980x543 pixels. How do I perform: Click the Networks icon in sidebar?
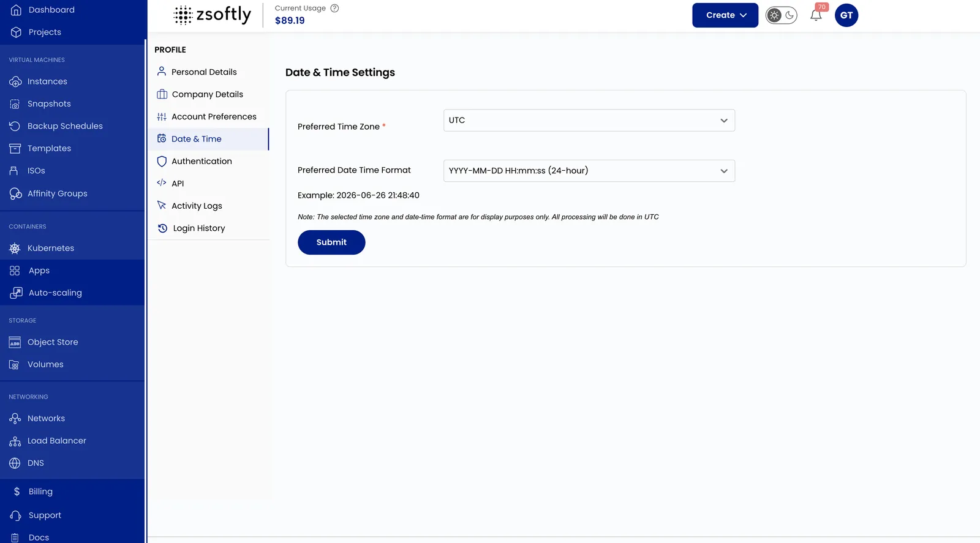[15, 419]
